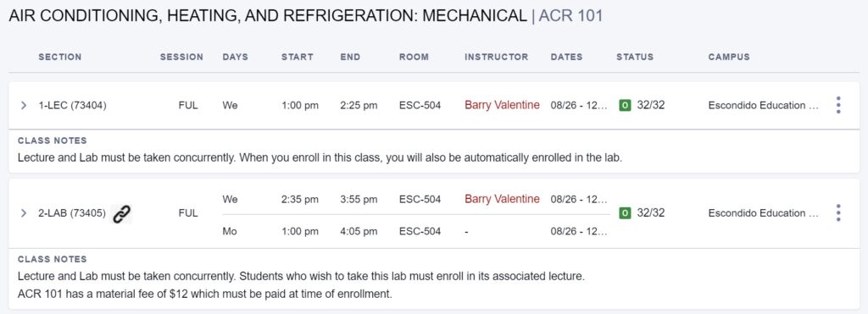
Task: Click the linked-section chain icon beside 2-LAB
Action: click(122, 213)
